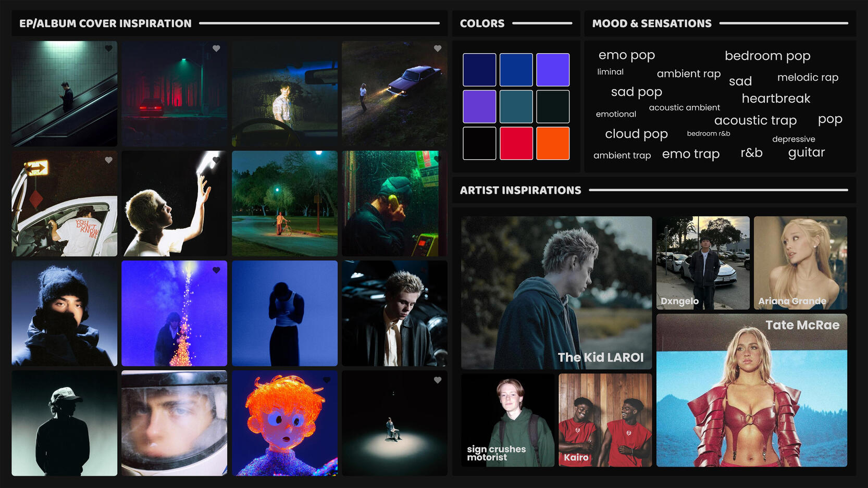Click the heart on the boy reaching toward light image
The height and width of the screenshot is (488, 868).
[x=217, y=160]
